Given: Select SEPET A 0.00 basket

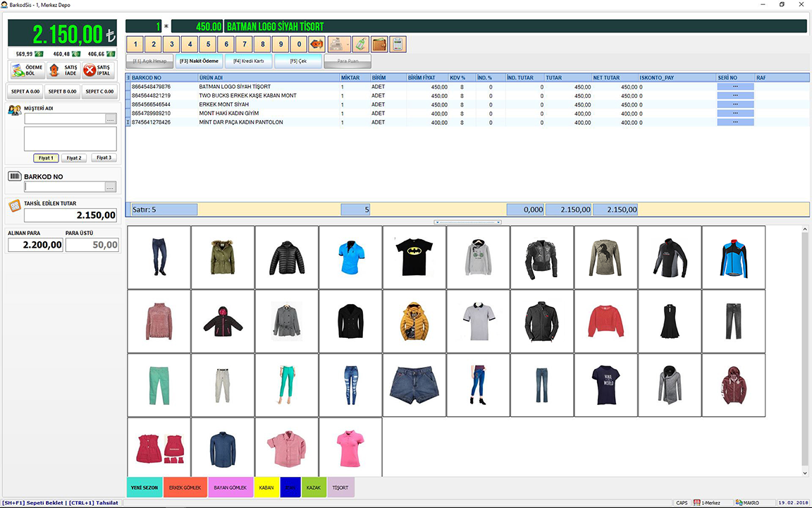Looking at the screenshot, I should [x=25, y=92].
